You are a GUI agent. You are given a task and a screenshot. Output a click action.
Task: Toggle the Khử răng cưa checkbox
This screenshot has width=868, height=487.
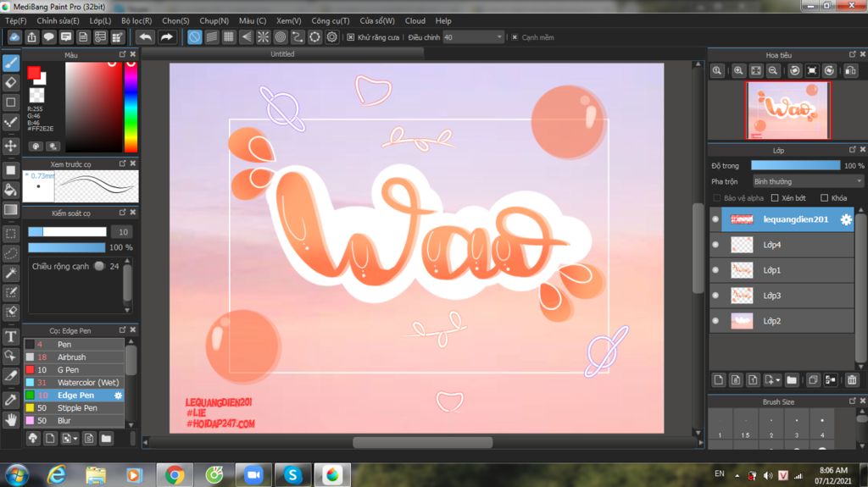point(350,37)
